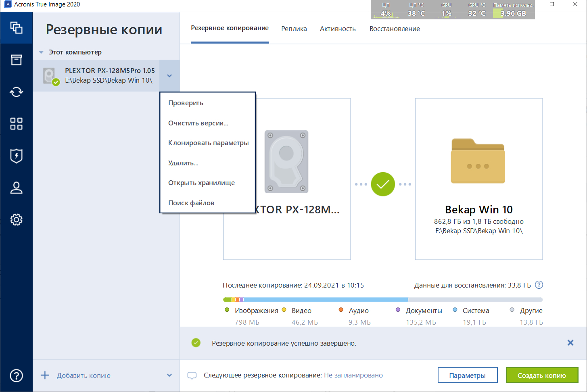Click the 'Последнее копирование: 24.09.2021 в 10:15' text
The image size is (587, 392).
[293, 285]
